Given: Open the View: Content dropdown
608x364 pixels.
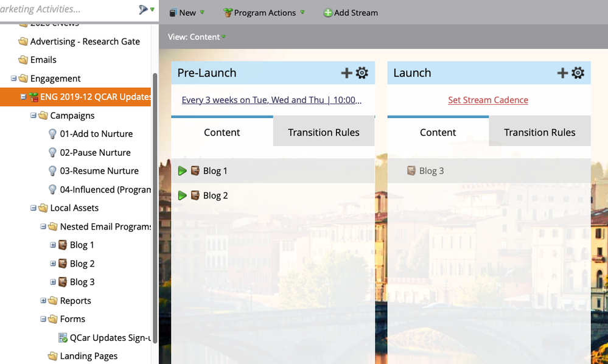Looking at the screenshot, I should click(197, 37).
